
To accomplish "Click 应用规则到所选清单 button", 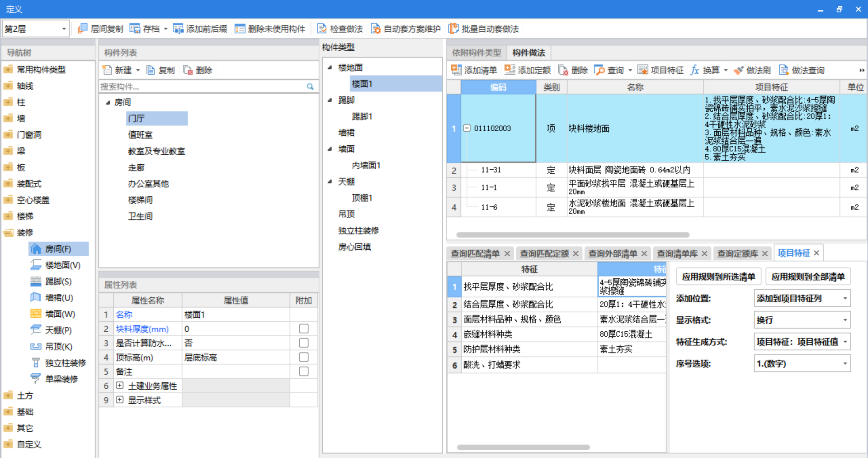I will 718,277.
